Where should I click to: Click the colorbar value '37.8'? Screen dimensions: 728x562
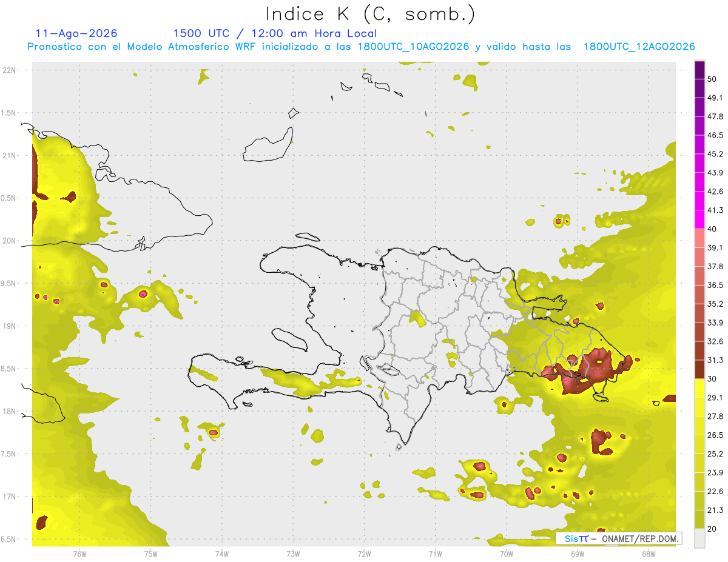pos(715,267)
